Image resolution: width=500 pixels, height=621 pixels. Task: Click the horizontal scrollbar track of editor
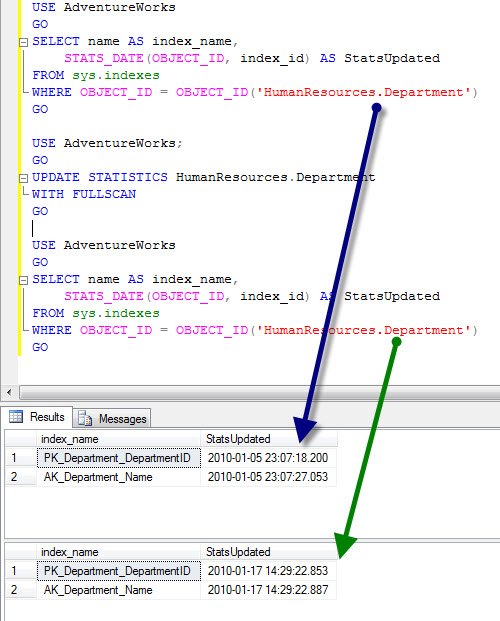260,393
